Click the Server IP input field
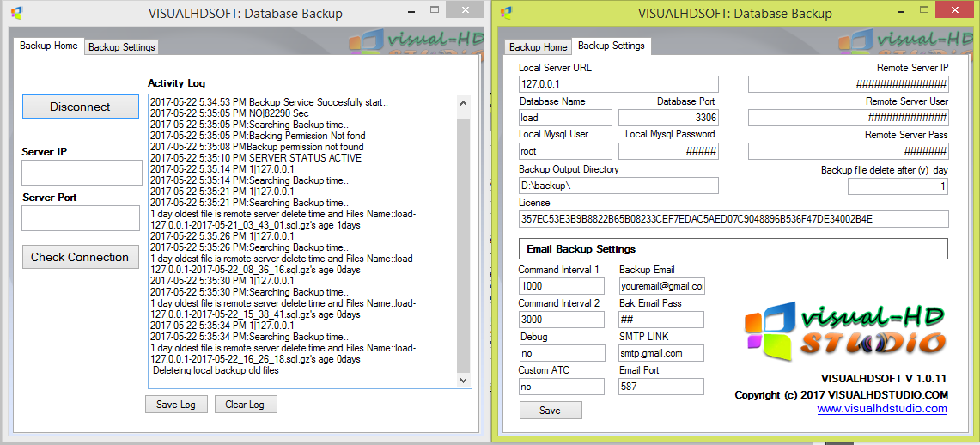The width and height of the screenshot is (980, 445). pyautogui.click(x=82, y=173)
